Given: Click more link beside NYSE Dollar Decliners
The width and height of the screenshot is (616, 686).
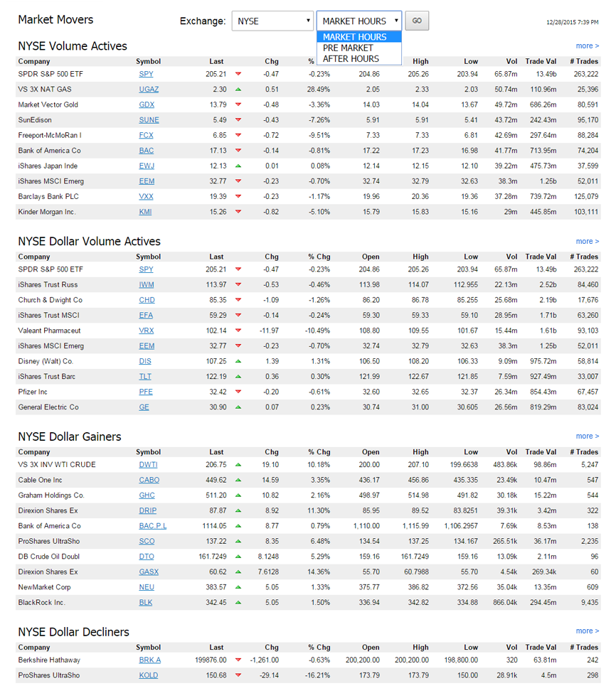Looking at the screenshot, I should point(587,631).
